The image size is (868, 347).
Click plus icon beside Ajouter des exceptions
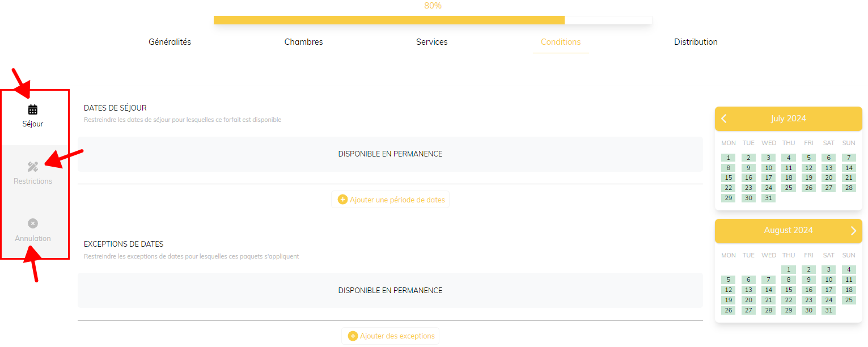(x=353, y=336)
